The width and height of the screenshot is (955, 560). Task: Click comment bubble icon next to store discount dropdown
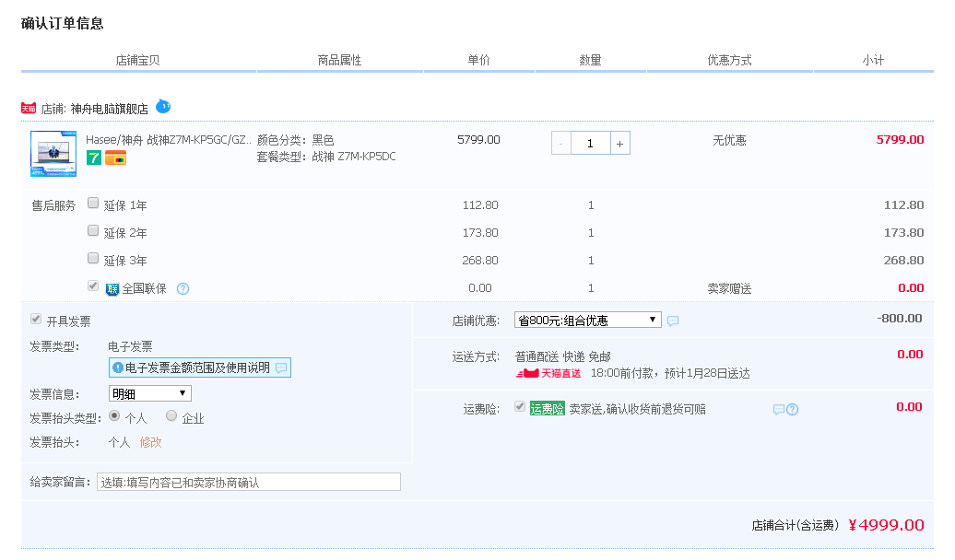[x=673, y=321]
